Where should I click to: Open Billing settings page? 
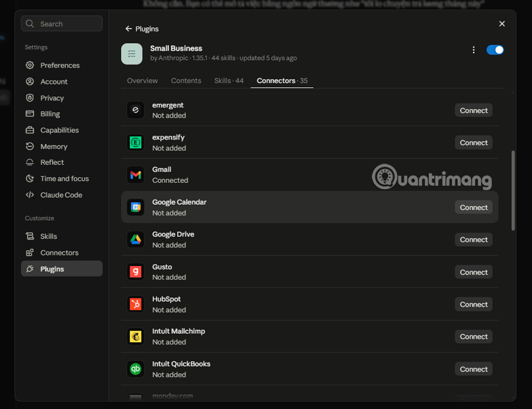(x=61, y=114)
